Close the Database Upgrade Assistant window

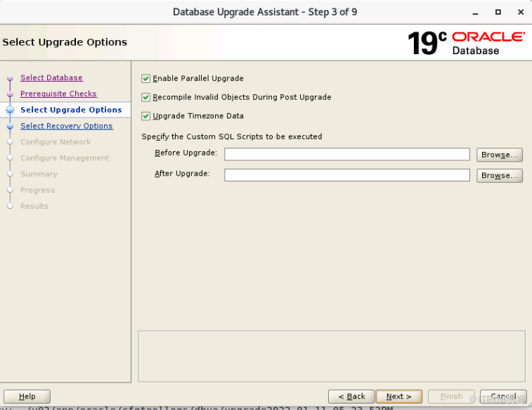pos(521,12)
